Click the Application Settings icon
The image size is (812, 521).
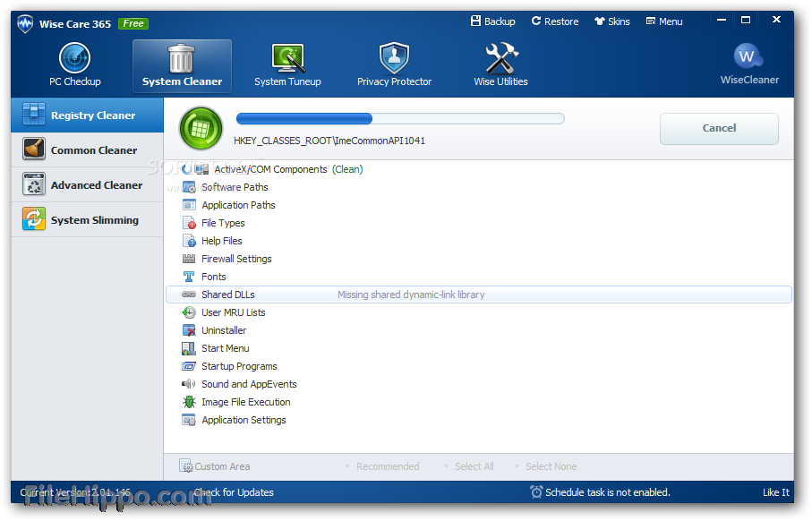tap(189, 420)
